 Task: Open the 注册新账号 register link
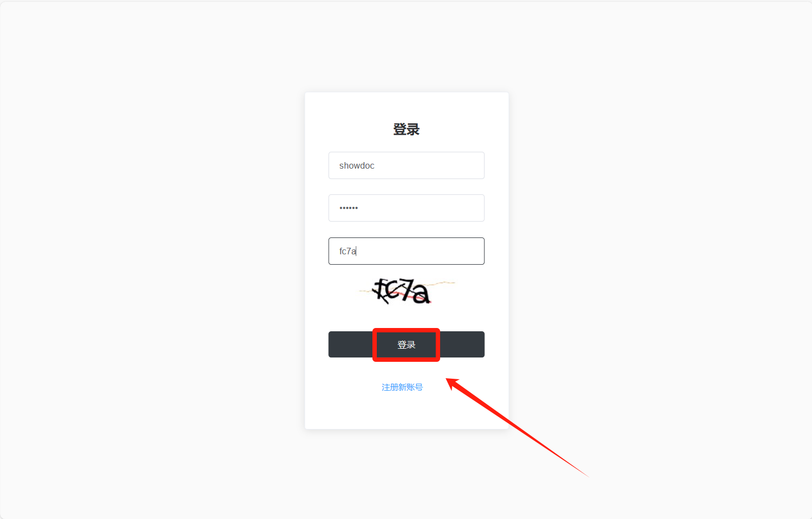(x=402, y=387)
